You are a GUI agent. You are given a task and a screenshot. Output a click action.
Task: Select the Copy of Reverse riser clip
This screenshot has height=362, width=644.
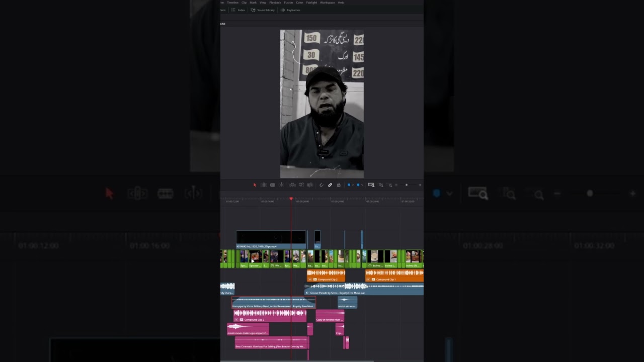330,316
